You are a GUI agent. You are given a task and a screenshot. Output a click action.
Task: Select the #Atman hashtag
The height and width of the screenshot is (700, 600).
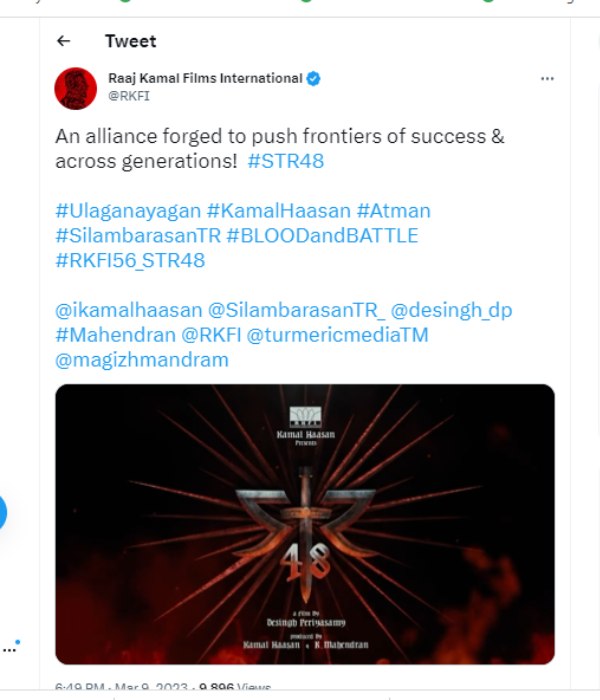coord(394,210)
